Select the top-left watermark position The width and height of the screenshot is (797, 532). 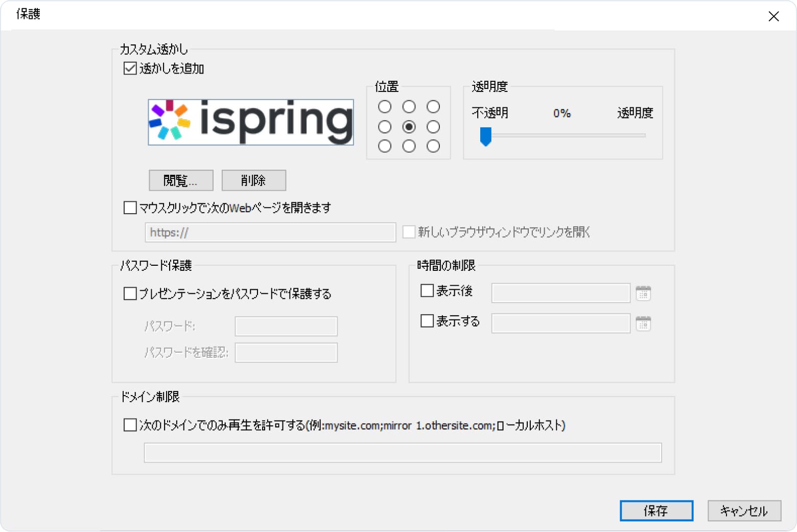click(x=385, y=107)
